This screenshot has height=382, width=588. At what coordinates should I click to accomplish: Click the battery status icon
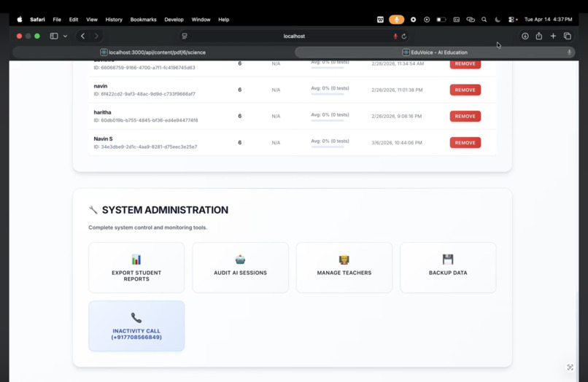pyautogui.click(x=441, y=20)
